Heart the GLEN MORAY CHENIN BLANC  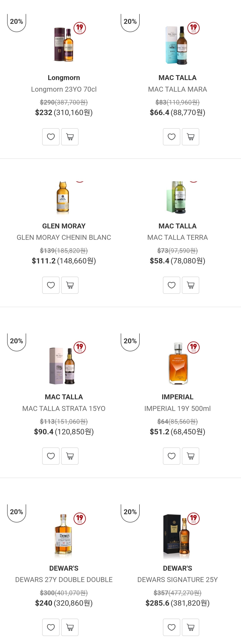pos(51,285)
